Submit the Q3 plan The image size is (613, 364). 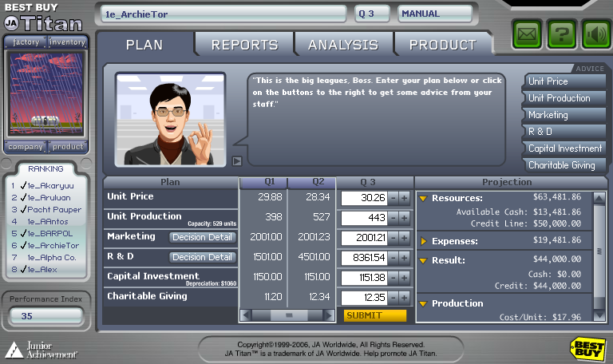click(375, 315)
